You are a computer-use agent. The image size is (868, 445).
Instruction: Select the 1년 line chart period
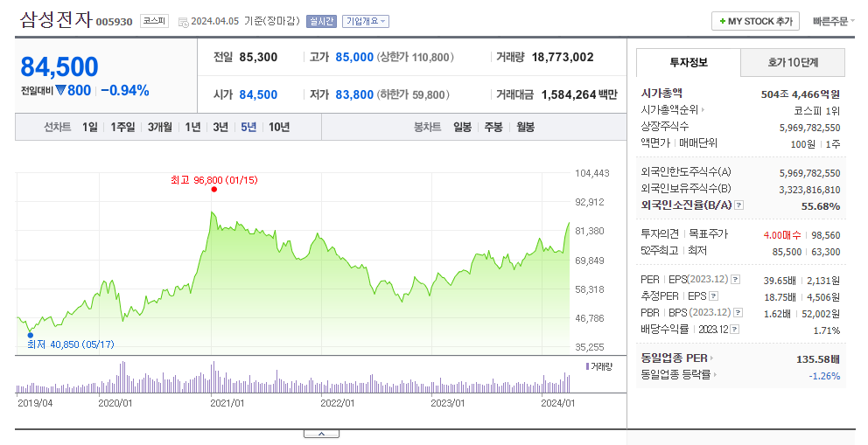click(192, 127)
